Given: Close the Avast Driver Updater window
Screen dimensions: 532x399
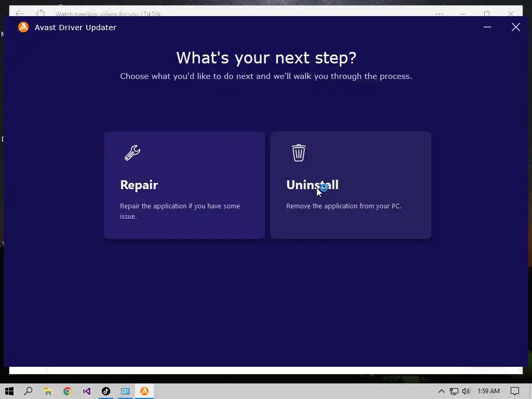Looking at the screenshot, I should 516,27.
